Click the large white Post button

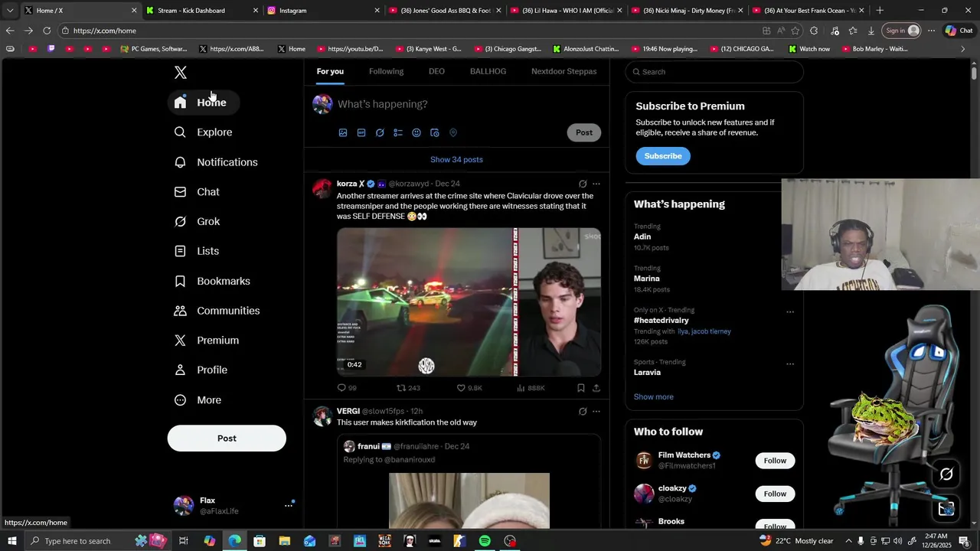tap(227, 439)
